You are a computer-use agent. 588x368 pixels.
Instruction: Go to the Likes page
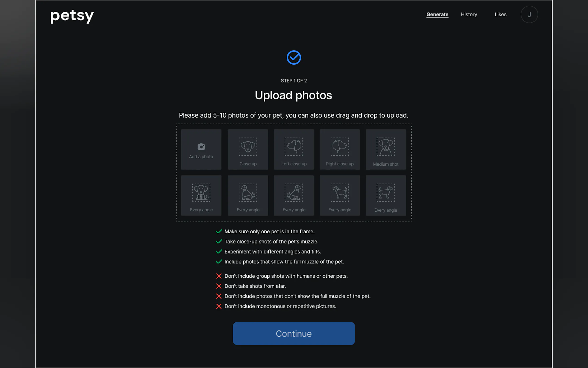(x=500, y=14)
